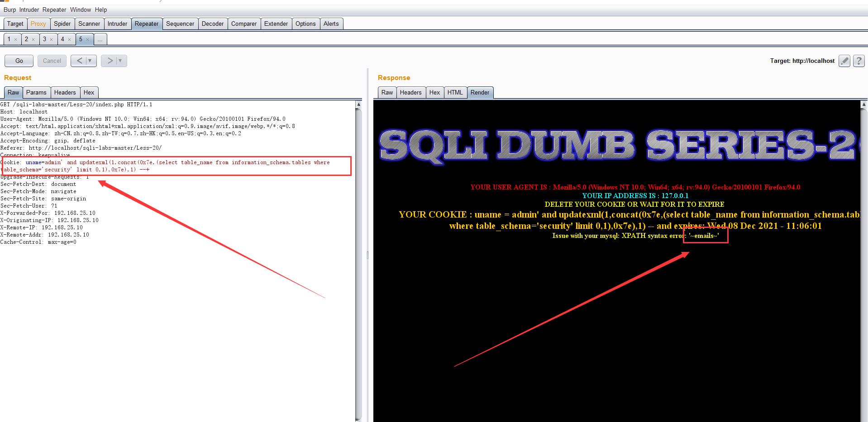The width and height of the screenshot is (868, 422).
Task: Open the Window menu
Action: [81, 9]
